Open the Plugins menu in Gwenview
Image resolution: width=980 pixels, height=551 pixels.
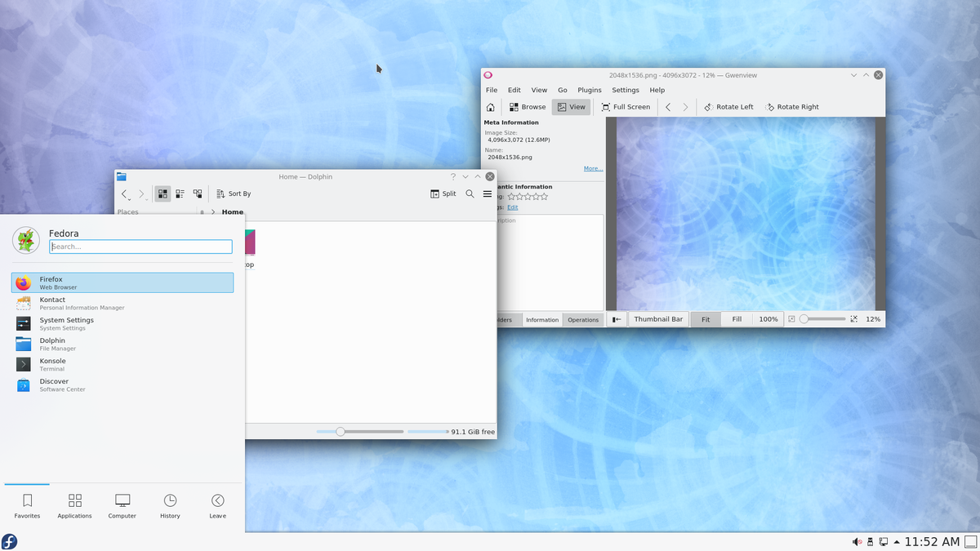pos(589,90)
